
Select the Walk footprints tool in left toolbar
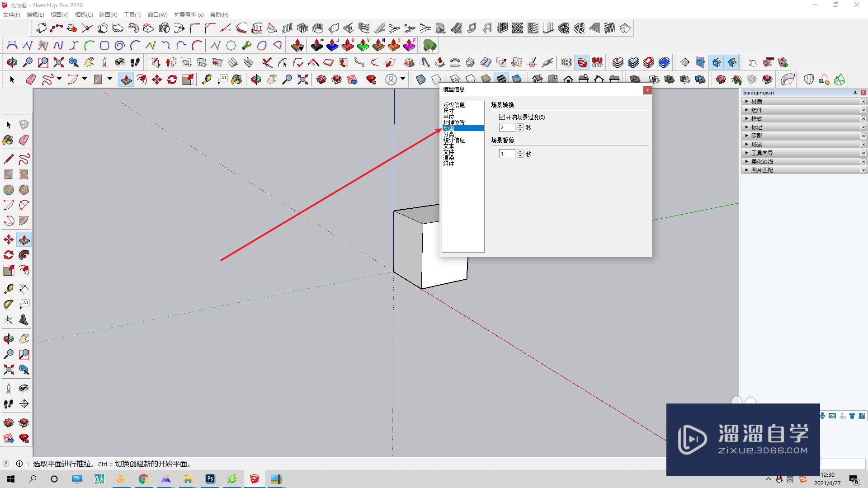click(9, 404)
